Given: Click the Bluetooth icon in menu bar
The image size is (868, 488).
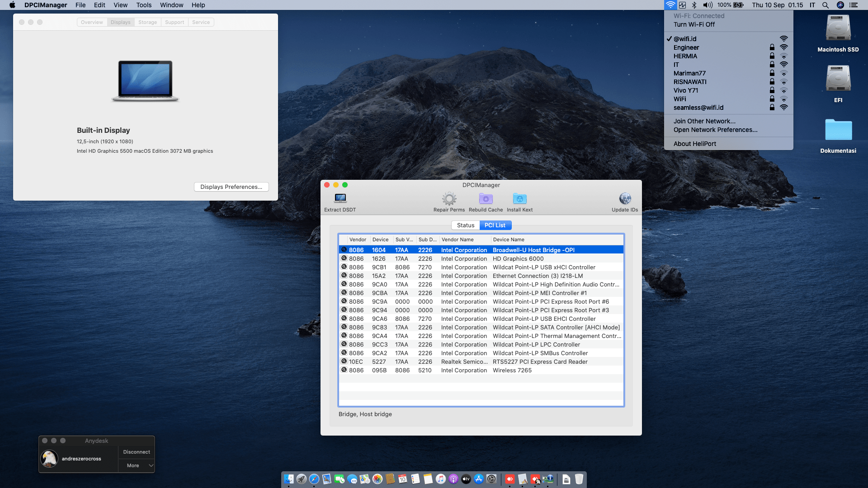Looking at the screenshot, I should click(x=694, y=5).
